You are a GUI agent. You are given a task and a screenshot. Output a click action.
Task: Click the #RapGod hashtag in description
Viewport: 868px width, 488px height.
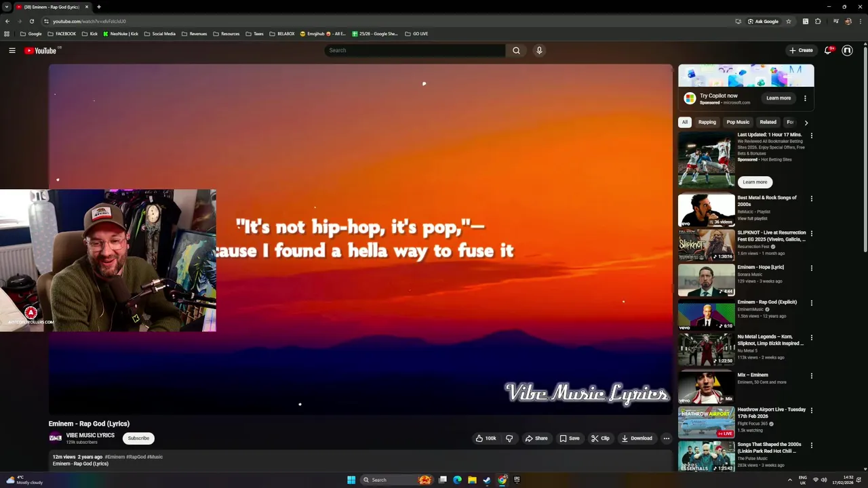[136, 457]
